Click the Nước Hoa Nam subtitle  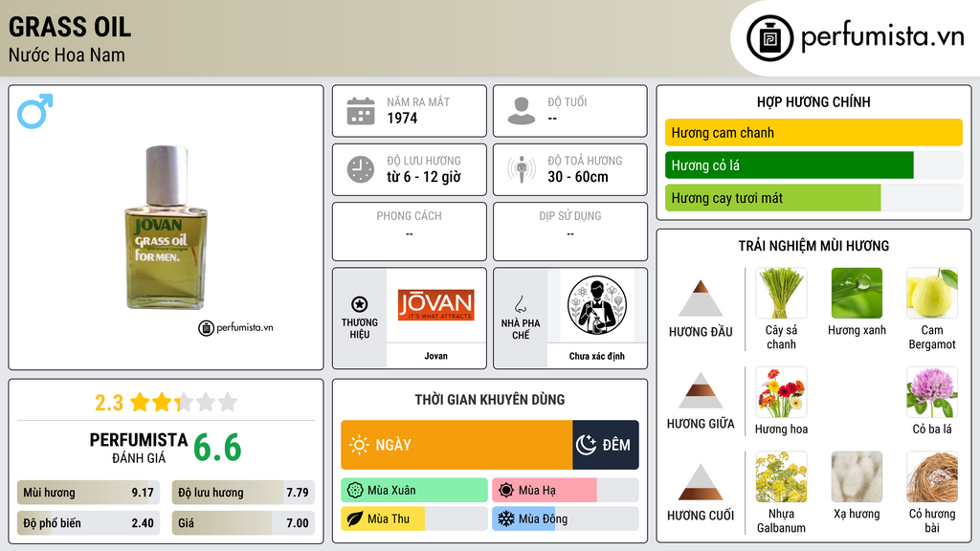point(67,55)
